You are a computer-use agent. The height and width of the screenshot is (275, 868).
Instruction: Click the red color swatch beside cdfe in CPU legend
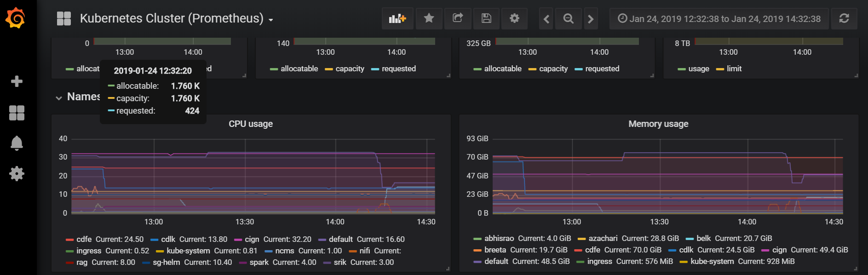click(70, 240)
